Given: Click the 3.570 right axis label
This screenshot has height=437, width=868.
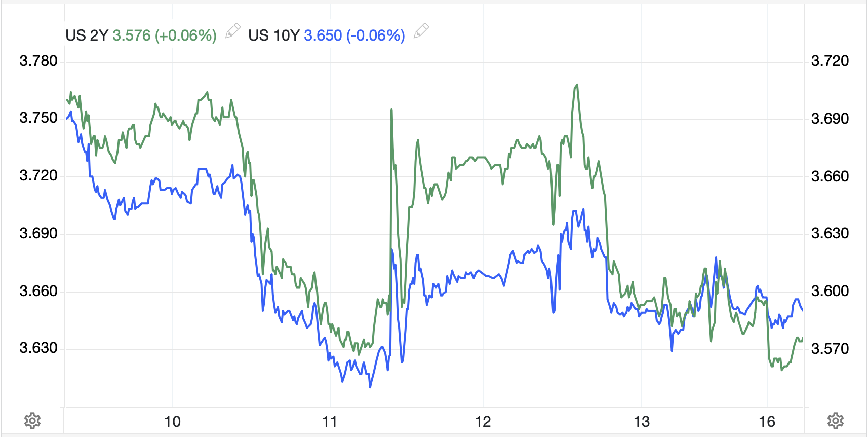Looking at the screenshot, I should 830,349.
